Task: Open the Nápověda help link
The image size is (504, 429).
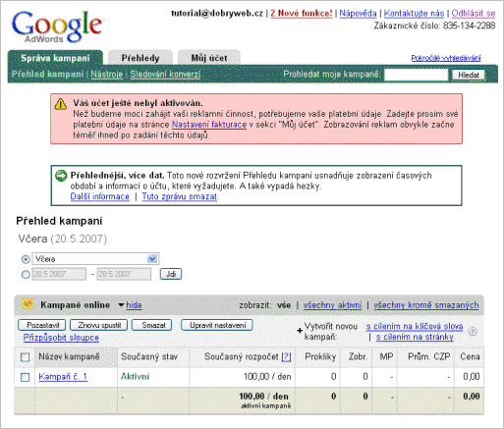Action: (358, 14)
